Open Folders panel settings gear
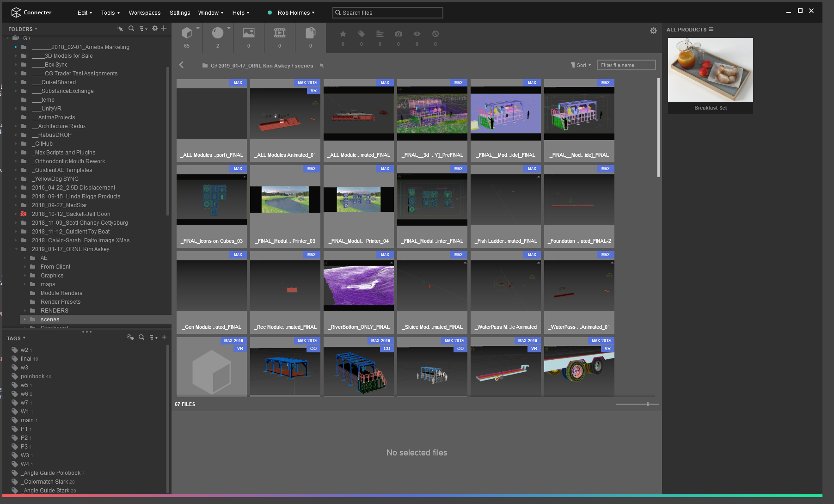Viewport: 834px width, 504px height. point(155,29)
